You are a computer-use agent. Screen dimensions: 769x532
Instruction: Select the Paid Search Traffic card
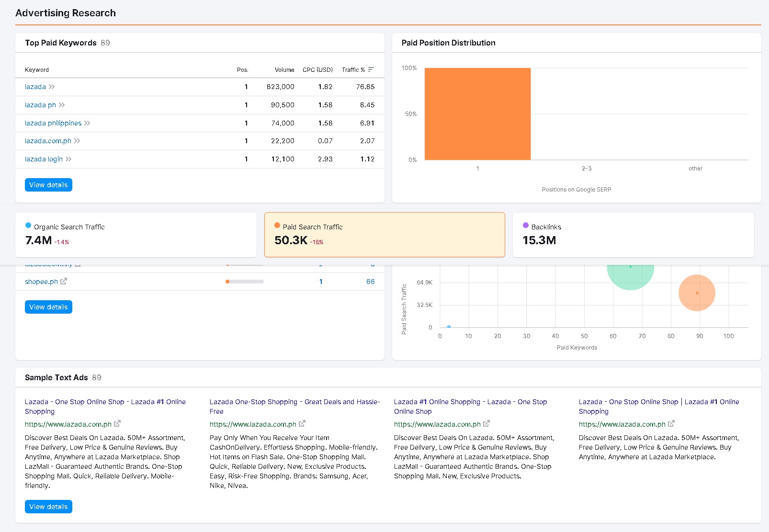[x=384, y=235]
